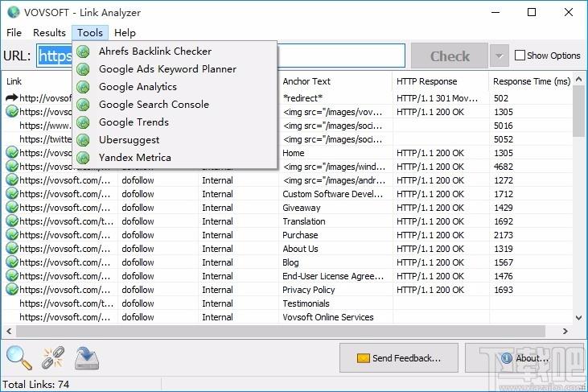Viewport: 588px width, 392px height.
Task: Click the response time value "2173"
Action: (504, 235)
